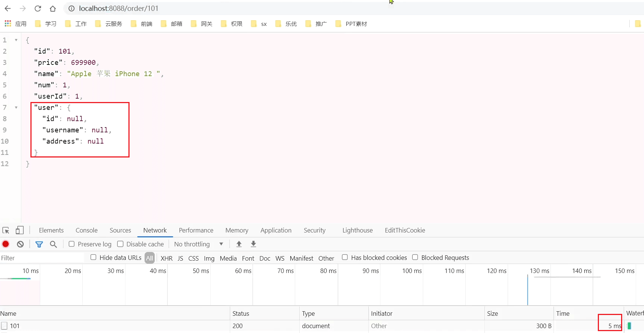Click the browser reload icon
This screenshot has height=333, width=644.
(38, 8)
